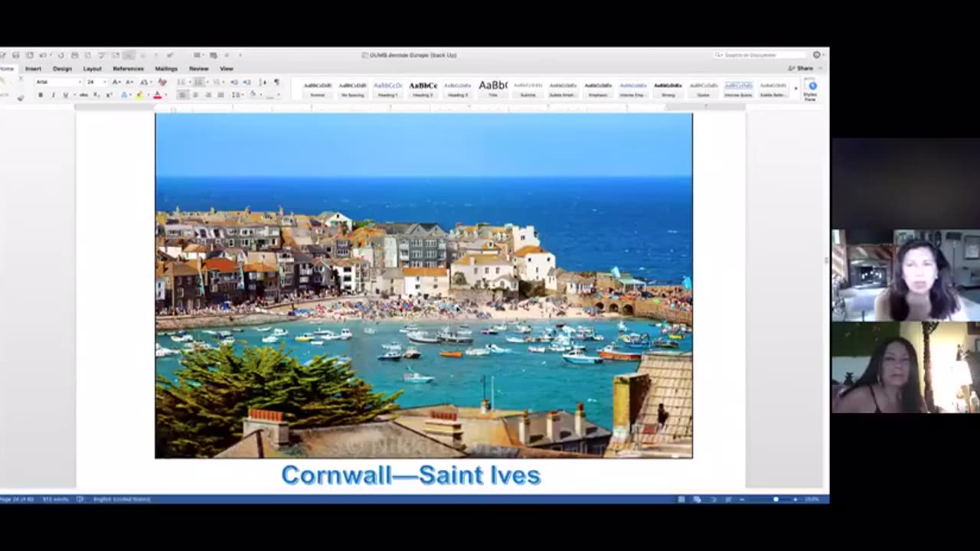Viewport: 980px width, 551px height.
Task: Click the Share button
Action: (801, 68)
